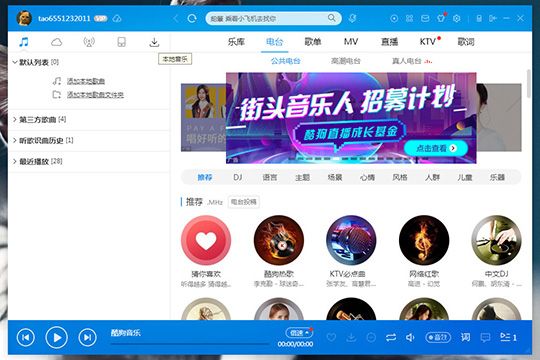Select the 风格 category filter
Screen dimensions: 540x360
click(x=400, y=177)
